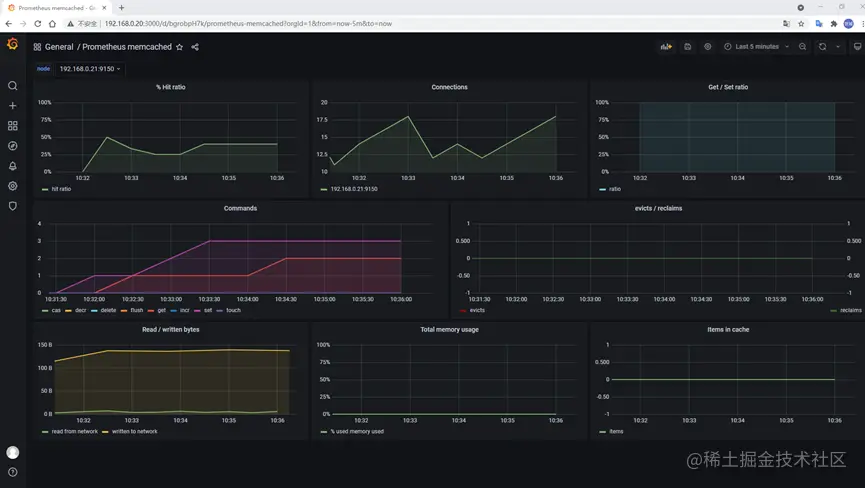865x488 pixels.
Task: Click the browser address bar URL
Action: coord(248,24)
